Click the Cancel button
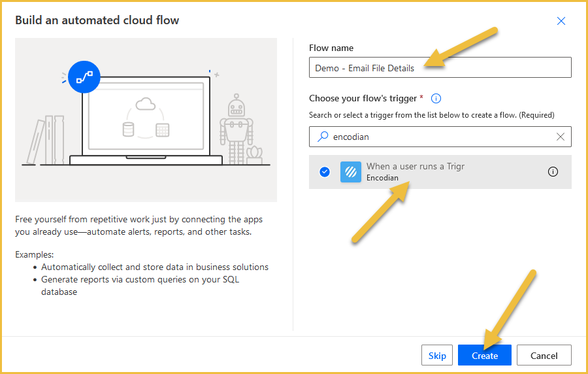Viewport: 588px width, 374px height. point(544,355)
